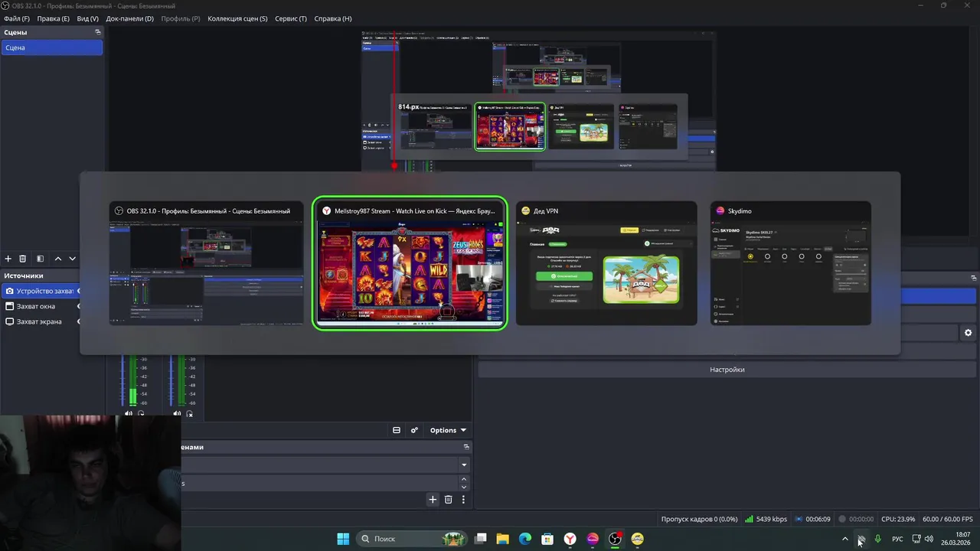Switch to the Skydimo window thumbnail
This screenshot has height=551, width=980.
(x=791, y=263)
